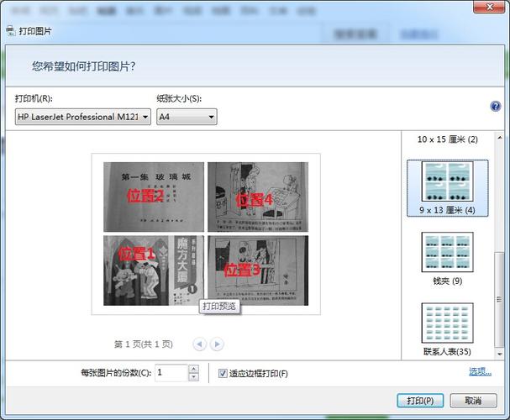The image size is (510, 420).
Task: Select the 钱夹 (9) wallet layout
Action: tap(447, 259)
